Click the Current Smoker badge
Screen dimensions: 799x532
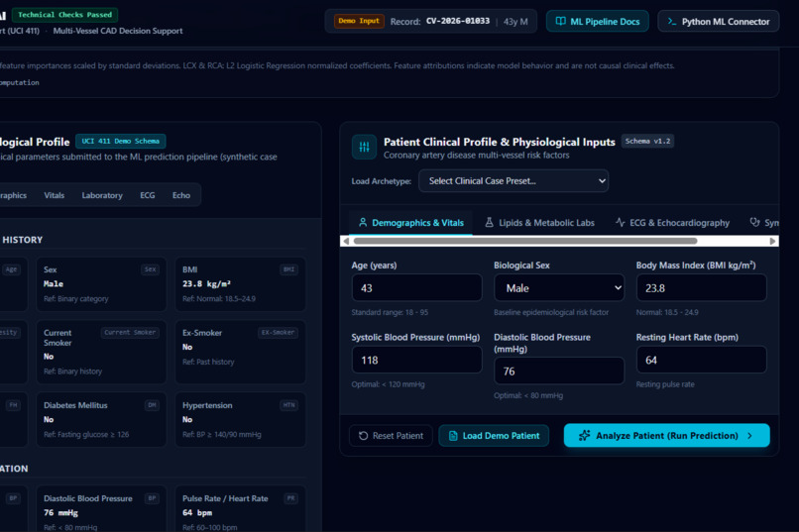[130, 333]
